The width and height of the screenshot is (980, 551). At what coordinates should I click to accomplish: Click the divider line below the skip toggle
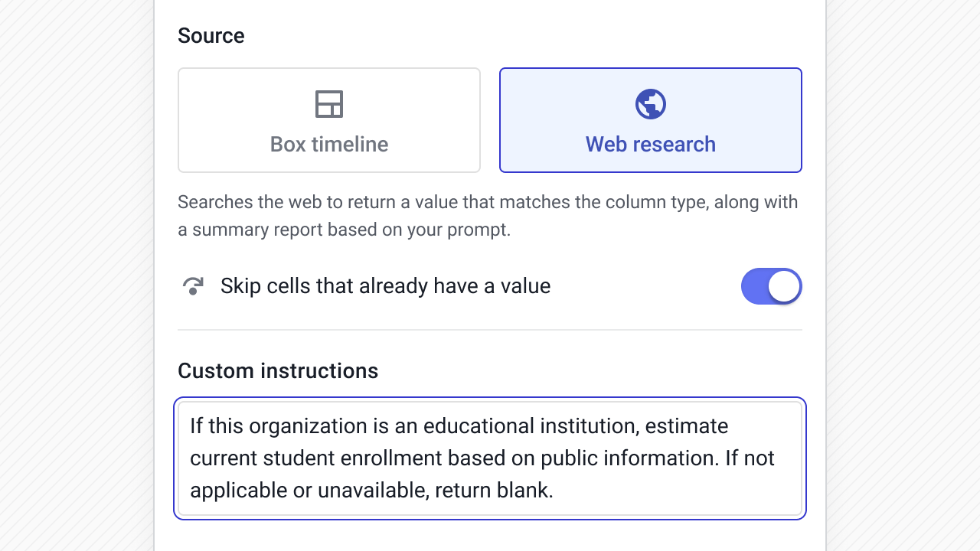(x=490, y=330)
